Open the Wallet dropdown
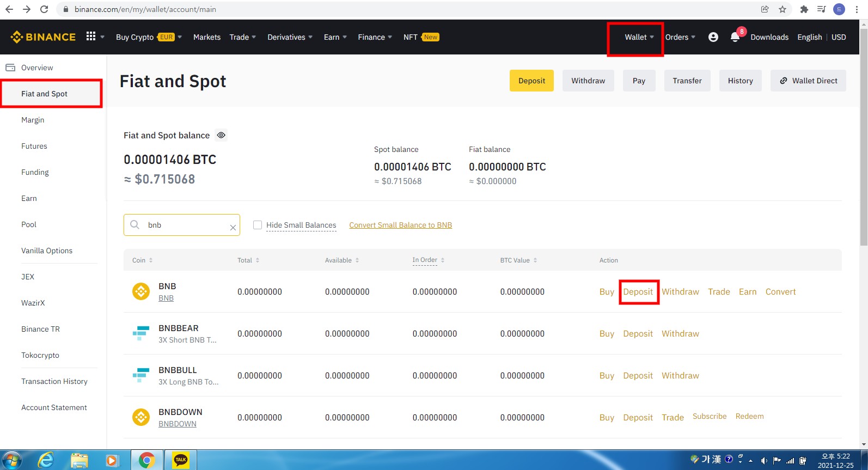868x470 pixels. click(x=639, y=37)
